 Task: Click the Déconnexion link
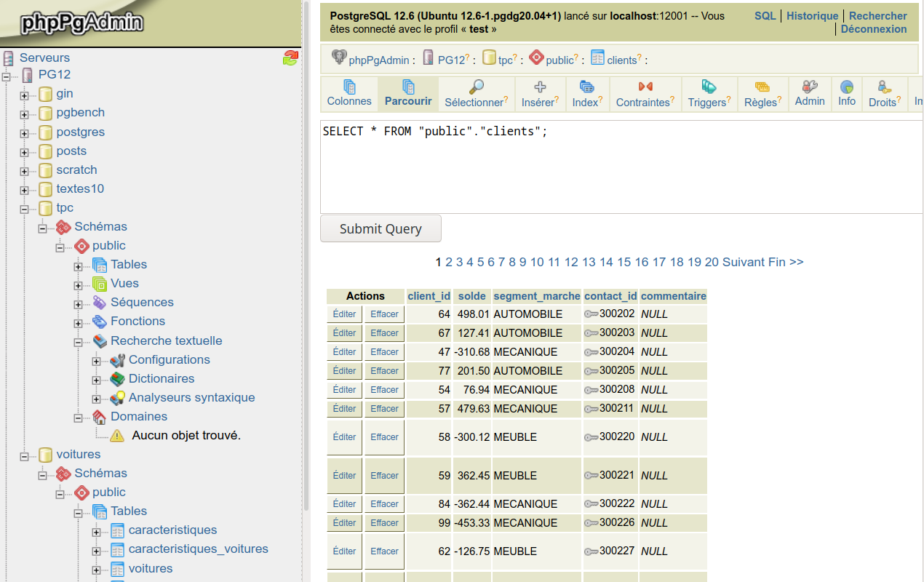(874, 29)
